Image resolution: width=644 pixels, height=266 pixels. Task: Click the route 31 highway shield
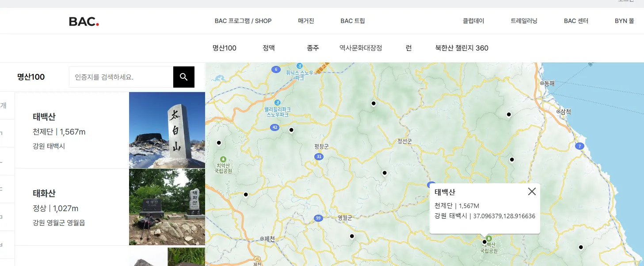coord(319,157)
